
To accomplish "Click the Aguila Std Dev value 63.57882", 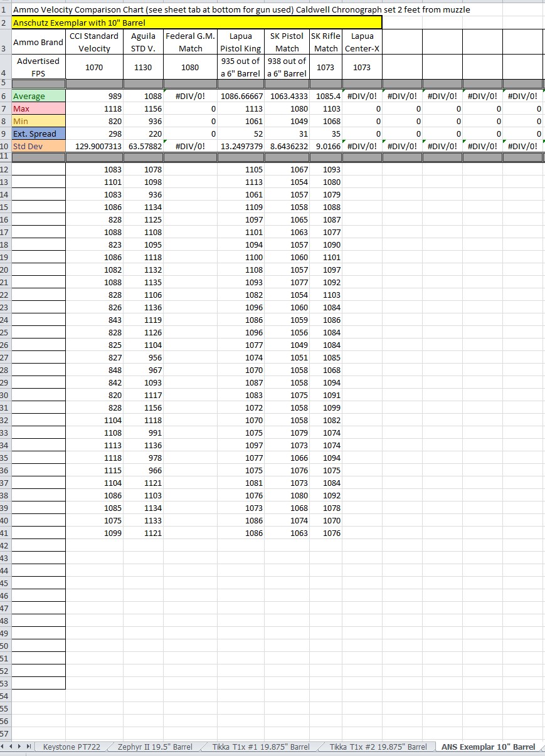I will [143, 146].
